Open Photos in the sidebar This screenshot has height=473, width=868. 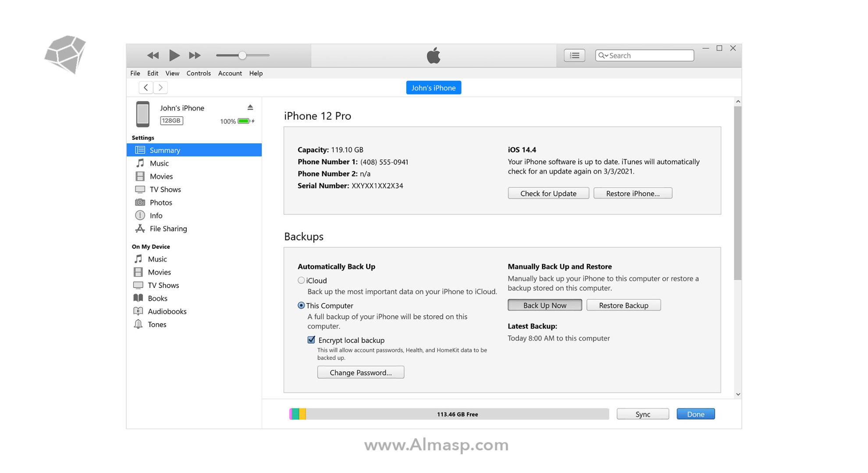pyautogui.click(x=194, y=202)
